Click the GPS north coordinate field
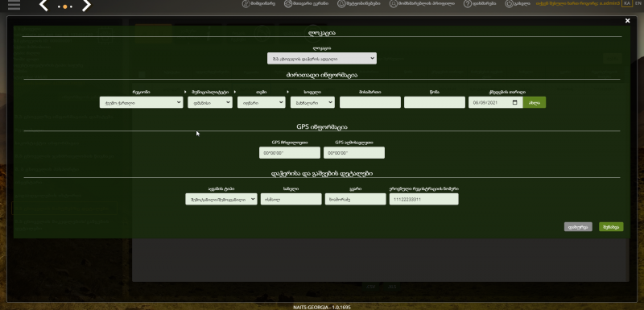Viewport: 644px width, 310px height. pyautogui.click(x=290, y=153)
